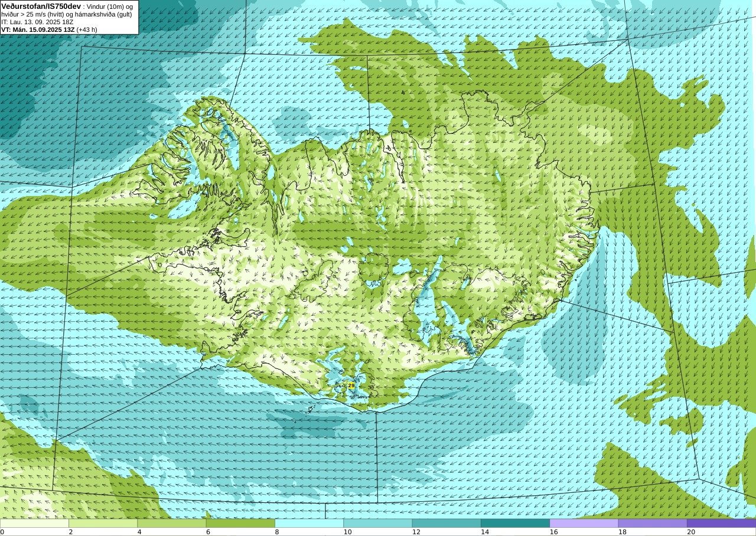Select the medium purple 18–20 m/s legend swatch
This screenshot has width=756, height=536.
pyautogui.click(x=653, y=523)
